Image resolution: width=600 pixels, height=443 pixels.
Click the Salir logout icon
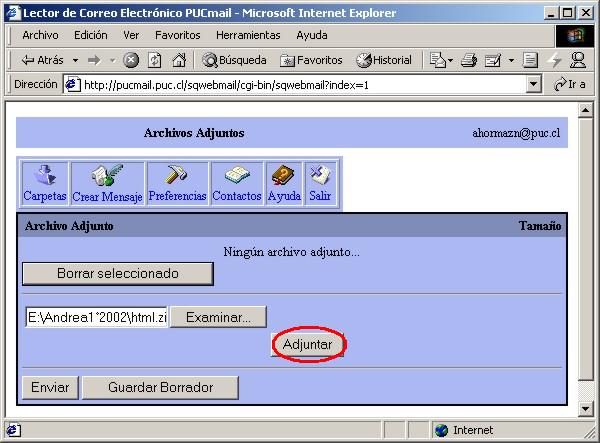tap(320, 184)
